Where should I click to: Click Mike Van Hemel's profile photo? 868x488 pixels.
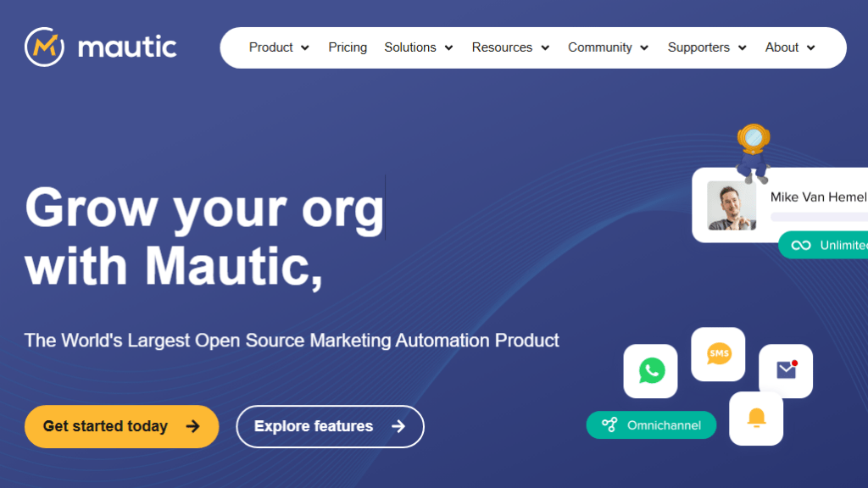[732, 205]
